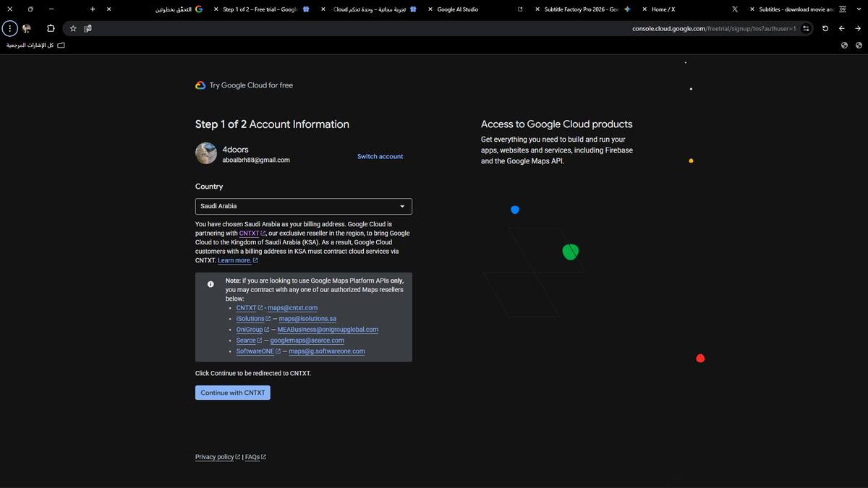Click Access to Google Cloud products heading
The image size is (868, 488).
pyautogui.click(x=557, y=124)
